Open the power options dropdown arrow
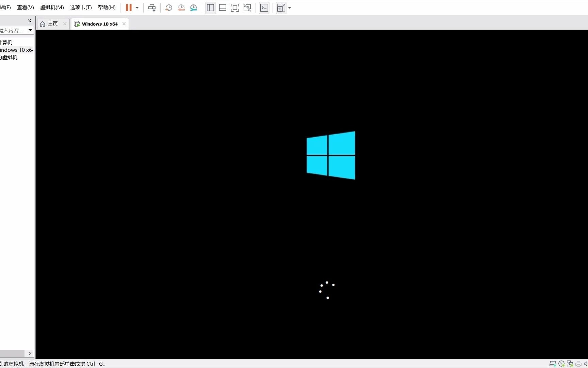 [137, 7]
